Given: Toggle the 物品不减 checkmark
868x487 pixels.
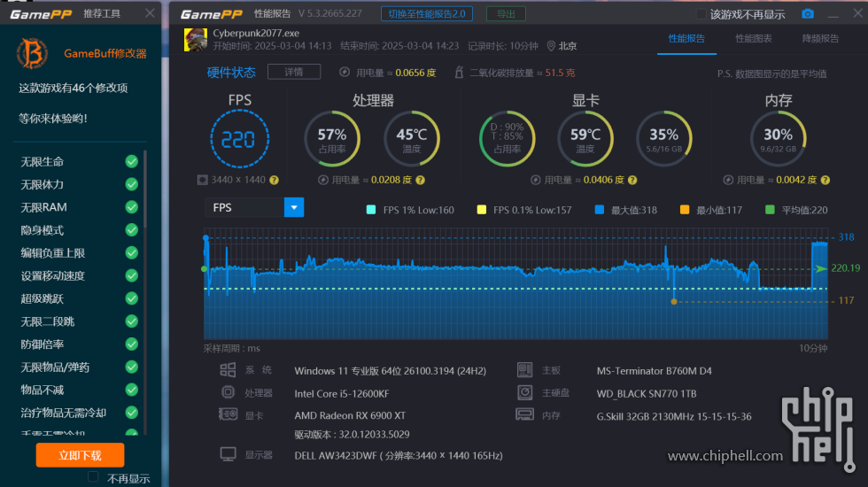Looking at the screenshot, I should point(131,390).
